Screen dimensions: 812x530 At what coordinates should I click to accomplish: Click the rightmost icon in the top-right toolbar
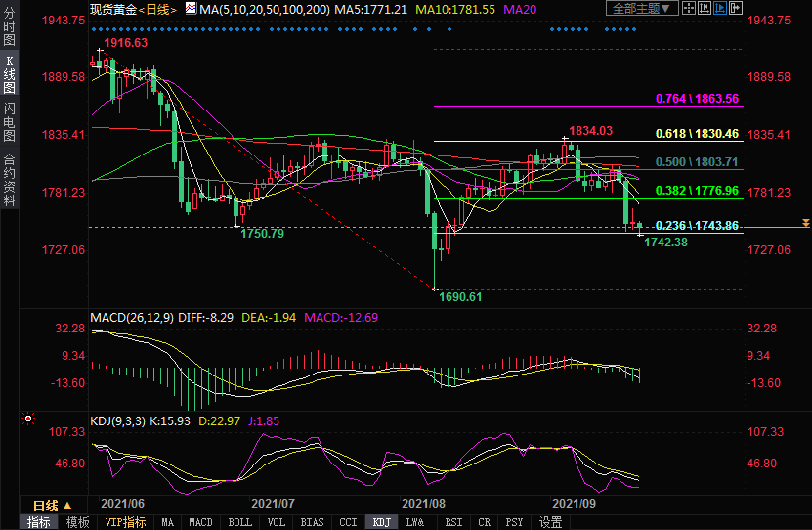pos(736,9)
